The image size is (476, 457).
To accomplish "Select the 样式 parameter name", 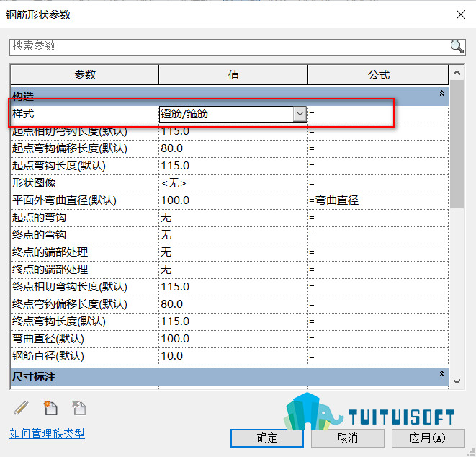I will 23,114.
